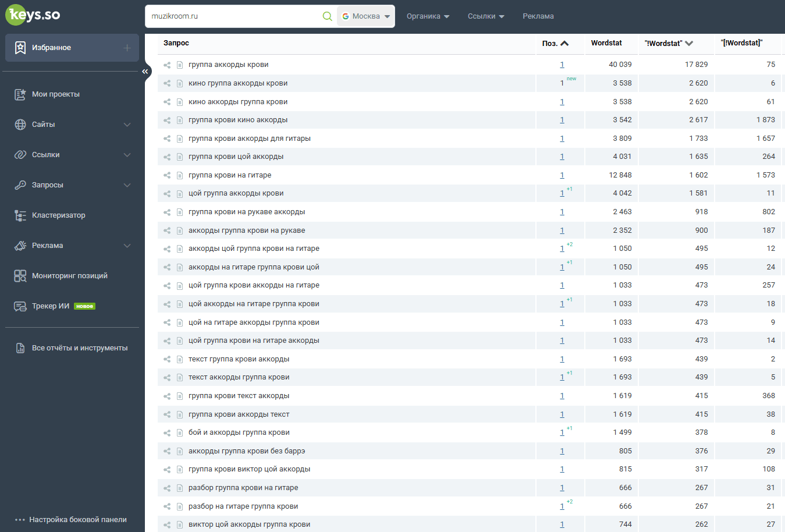Click position link for 'группа крови виктор цой аккорды'
Viewport: 785px width, 532px height.
562,469
